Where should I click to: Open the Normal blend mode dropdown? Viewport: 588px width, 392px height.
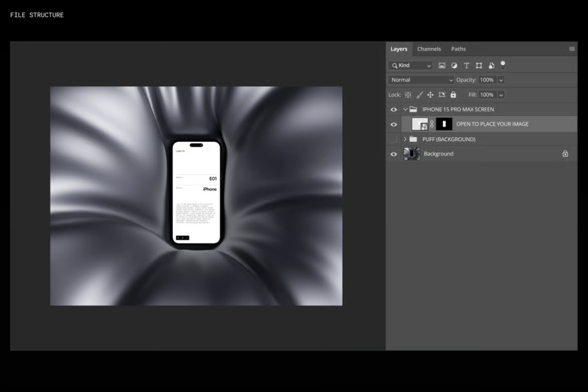421,80
